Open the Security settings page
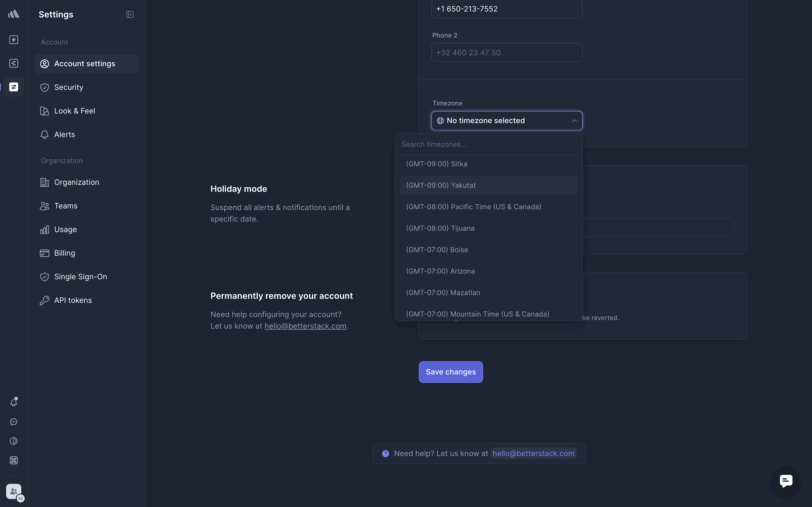 tap(68, 87)
